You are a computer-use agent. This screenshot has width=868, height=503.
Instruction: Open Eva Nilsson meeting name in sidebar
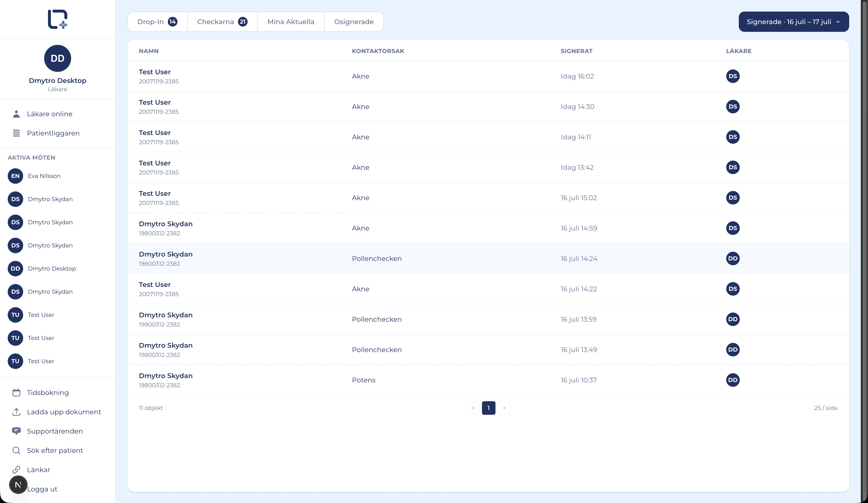44,176
